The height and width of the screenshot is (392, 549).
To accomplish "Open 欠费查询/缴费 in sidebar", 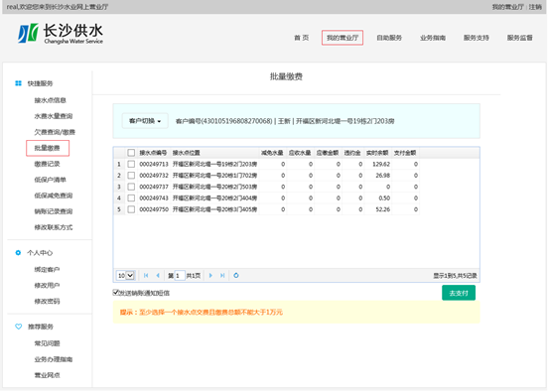I will click(55, 132).
